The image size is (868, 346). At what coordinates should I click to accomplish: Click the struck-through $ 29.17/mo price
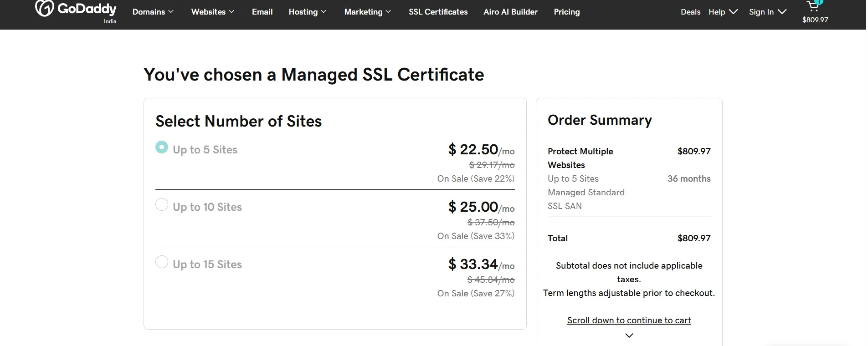click(x=492, y=165)
